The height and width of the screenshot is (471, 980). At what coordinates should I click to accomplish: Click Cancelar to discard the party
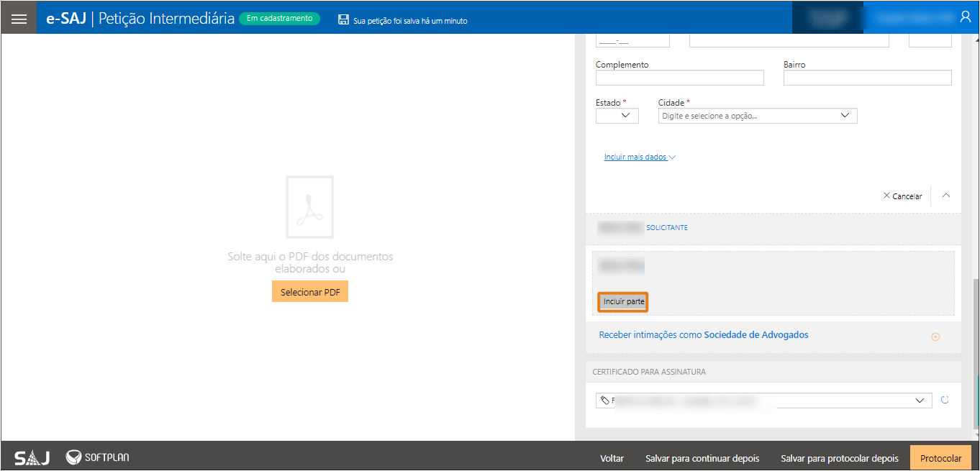(902, 196)
